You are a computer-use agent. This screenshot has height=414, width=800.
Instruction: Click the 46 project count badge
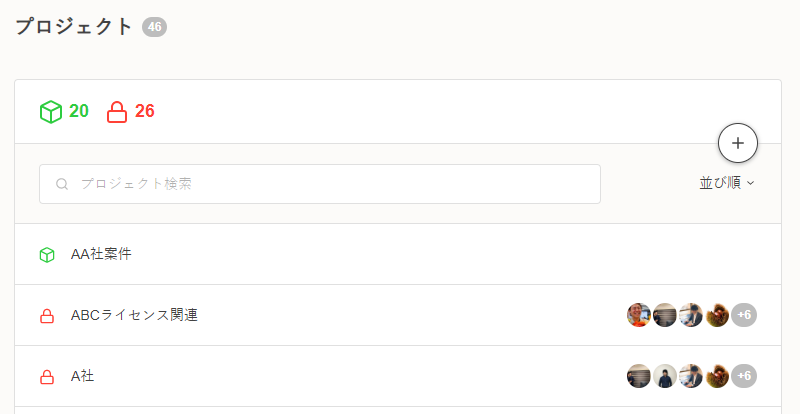pyautogui.click(x=154, y=27)
